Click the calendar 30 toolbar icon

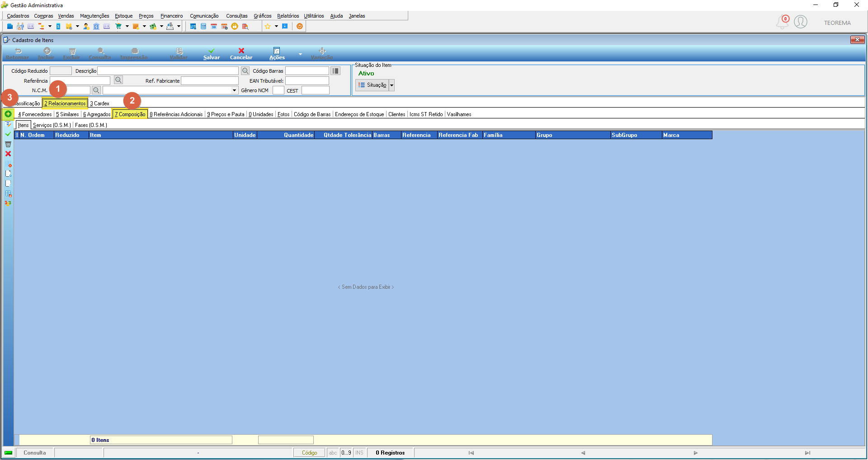click(x=214, y=26)
